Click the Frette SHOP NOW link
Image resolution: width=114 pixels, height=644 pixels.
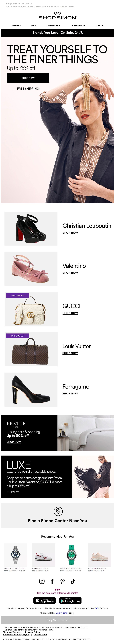[x=14, y=442]
